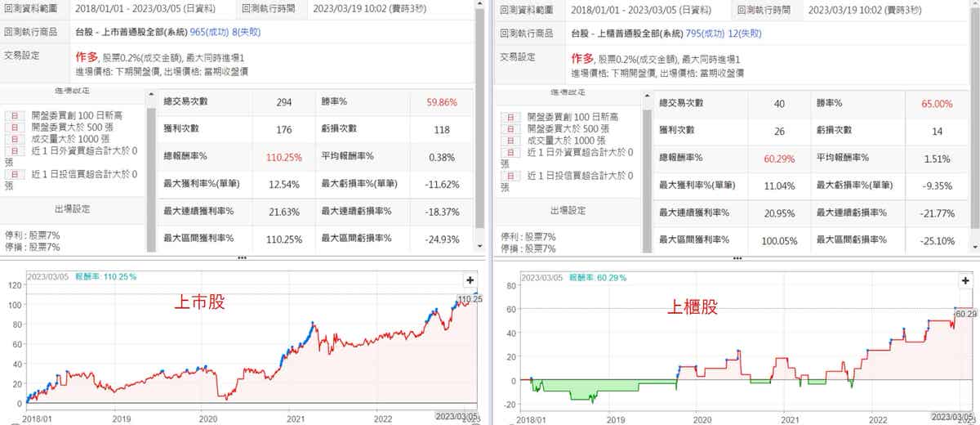Click the 日 icon beside 開盤委買創 100 日新高 in left panel
Screen dimensions: 980x425
click(x=14, y=117)
